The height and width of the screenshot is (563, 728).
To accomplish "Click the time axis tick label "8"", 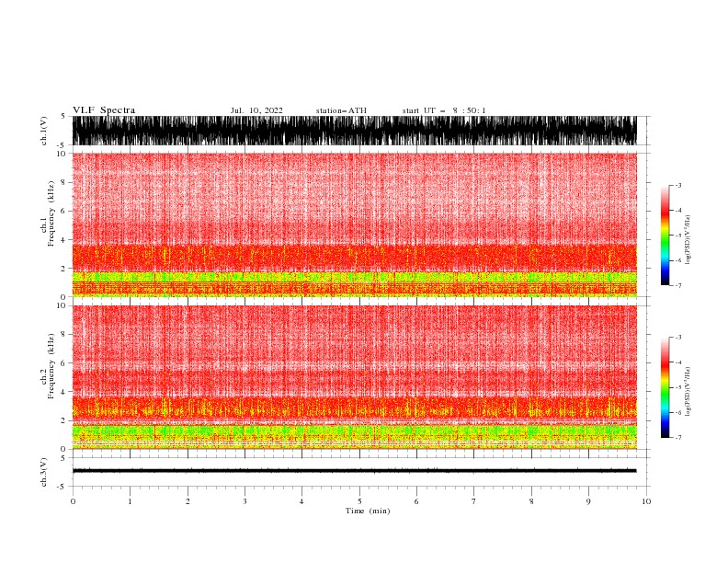I will tap(531, 501).
